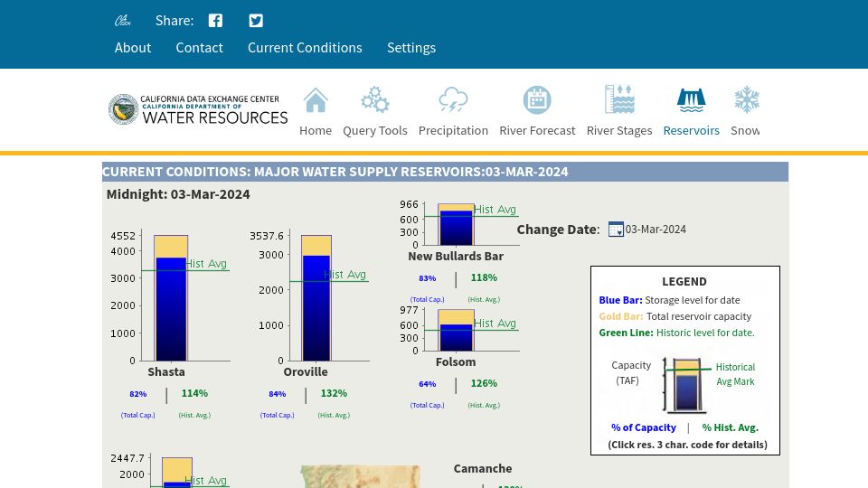Click the Precipitation storm cloud icon
The width and height of the screenshot is (868, 488).
(453, 100)
